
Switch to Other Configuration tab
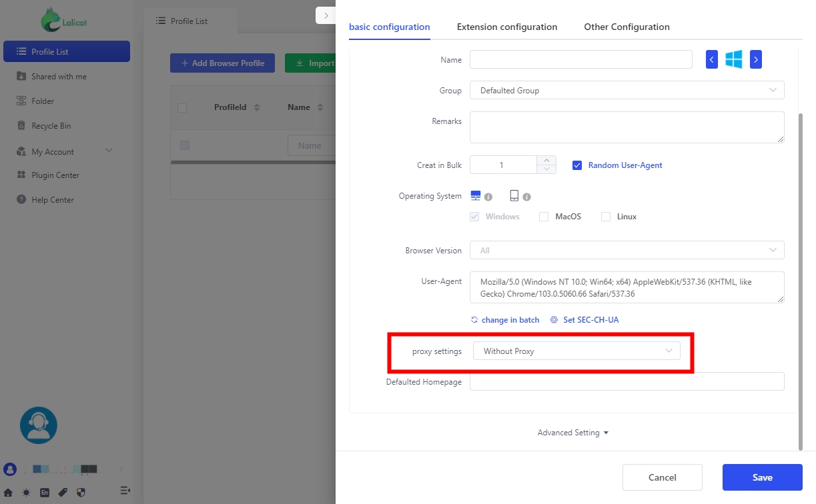tap(627, 27)
